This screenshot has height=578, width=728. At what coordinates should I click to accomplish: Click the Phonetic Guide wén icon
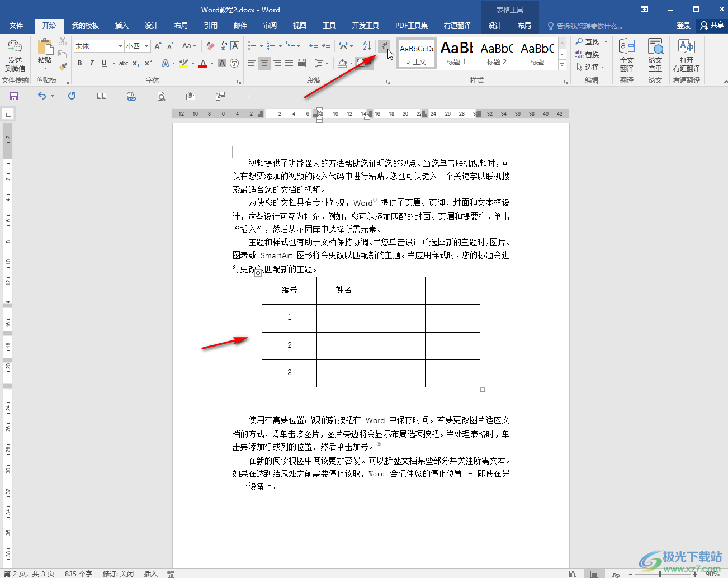pyautogui.click(x=223, y=46)
